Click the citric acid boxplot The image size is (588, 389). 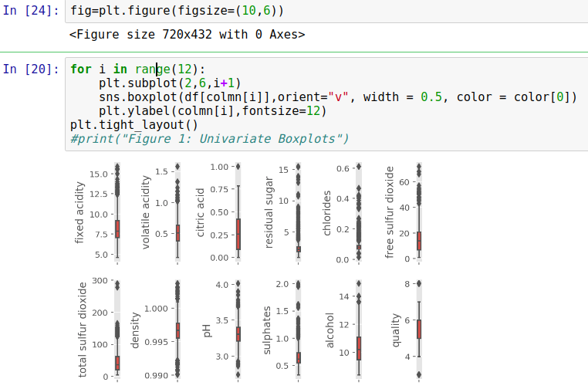tap(238, 212)
